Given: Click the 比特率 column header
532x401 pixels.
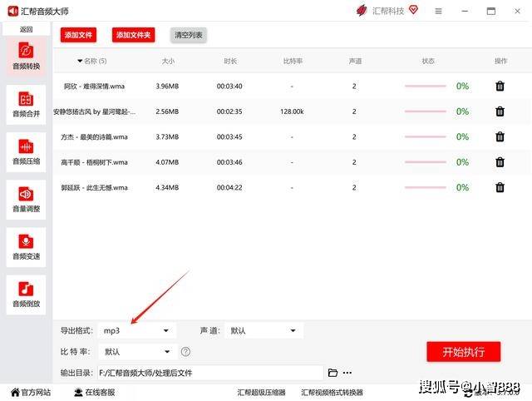Looking at the screenshot, I should 293,61.
